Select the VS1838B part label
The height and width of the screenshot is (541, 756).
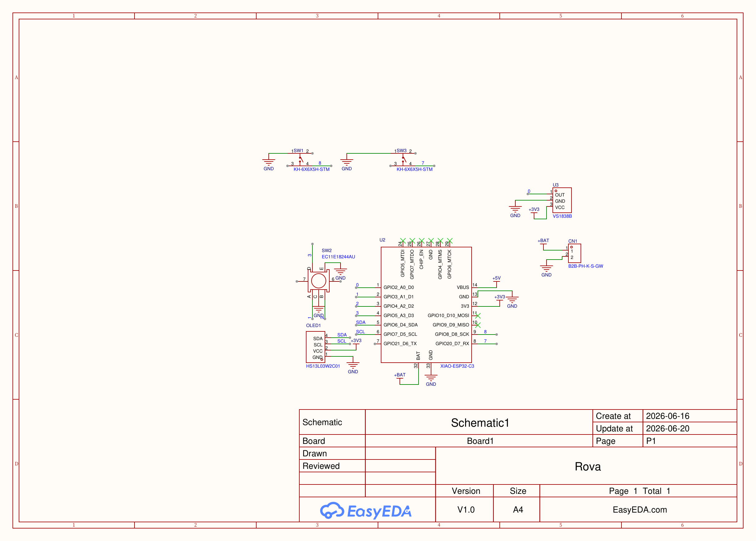(x=562, y=216)
